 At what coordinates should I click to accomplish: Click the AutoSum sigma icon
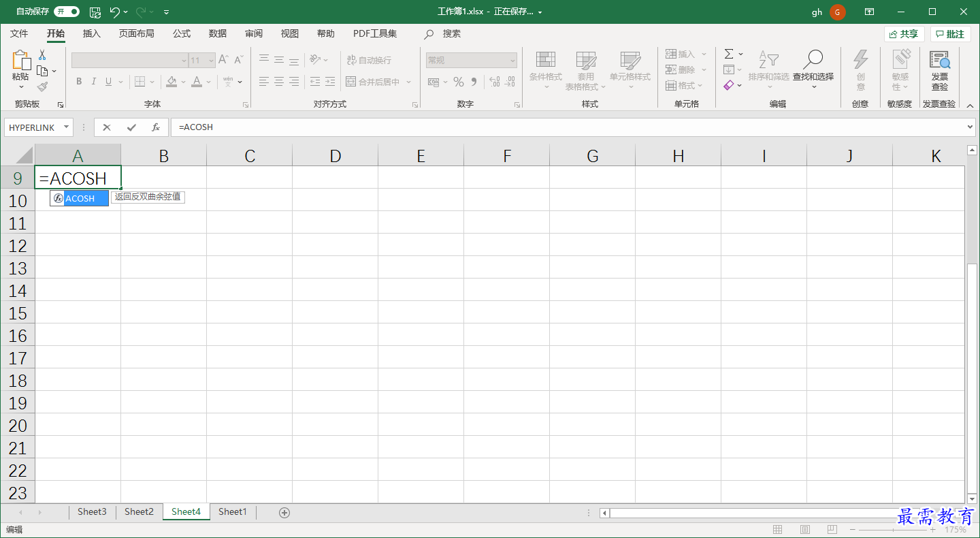point(729,54)
